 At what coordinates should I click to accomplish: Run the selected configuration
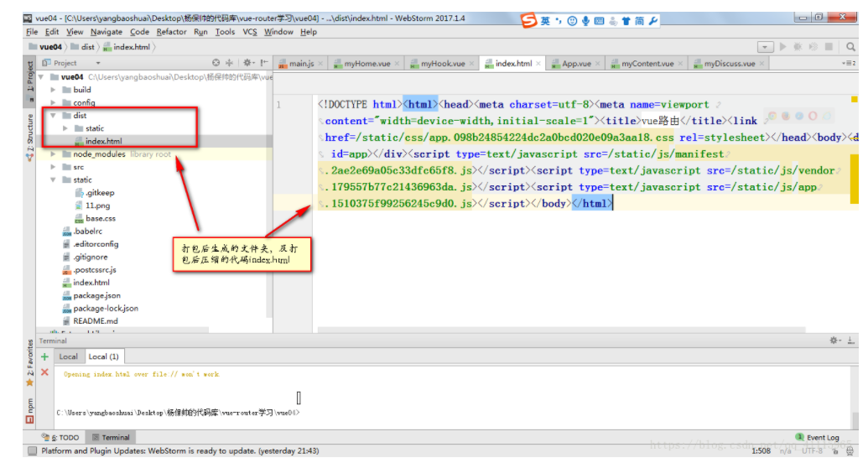[x=782, y=47]
